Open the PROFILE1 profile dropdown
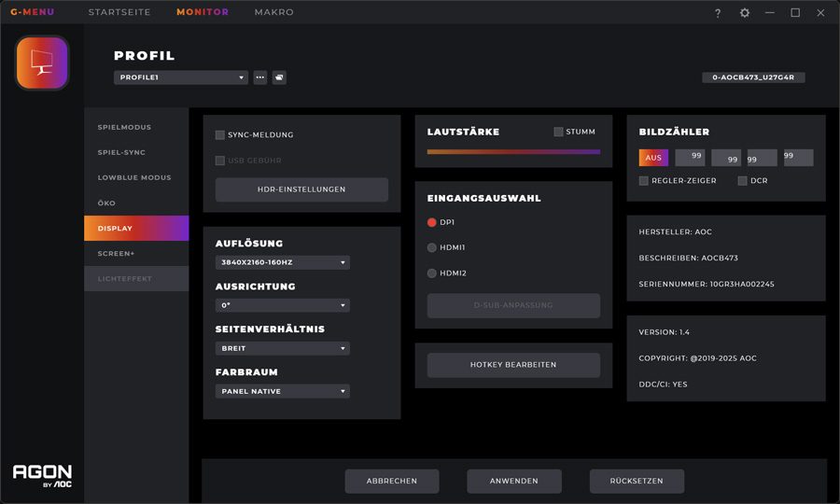This screenshot has height=504, width=840. 181,77
